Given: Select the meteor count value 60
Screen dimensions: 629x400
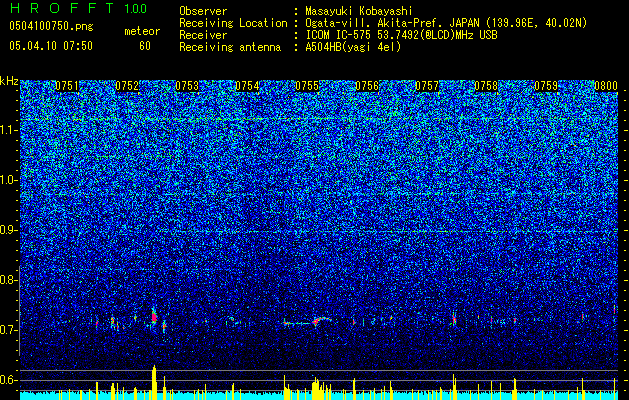Looking at the screenshot, I should pyautogui.click(x=145, y=45).
